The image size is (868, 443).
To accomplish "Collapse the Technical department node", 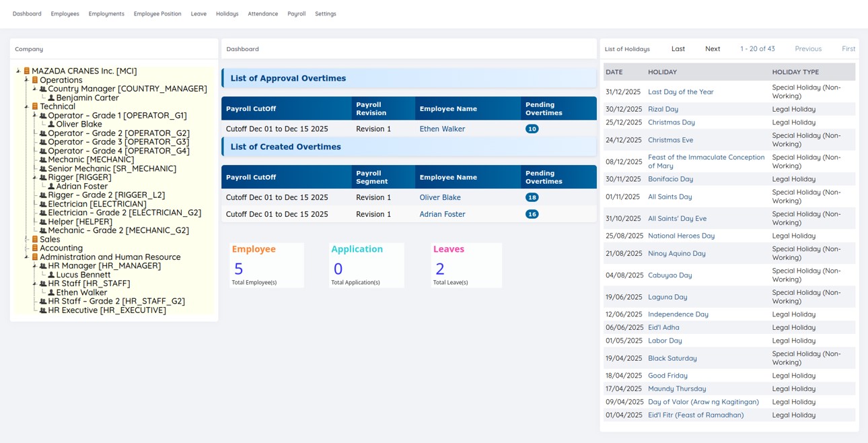I will click(x=26, y=106).
